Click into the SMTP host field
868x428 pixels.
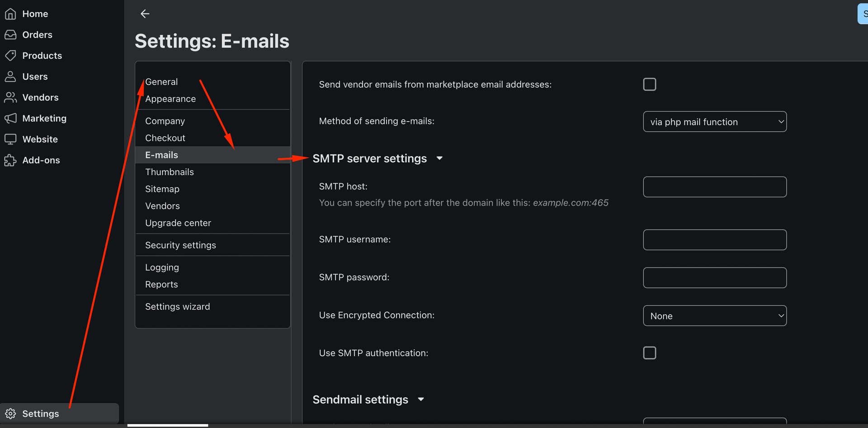coord(714,187)
